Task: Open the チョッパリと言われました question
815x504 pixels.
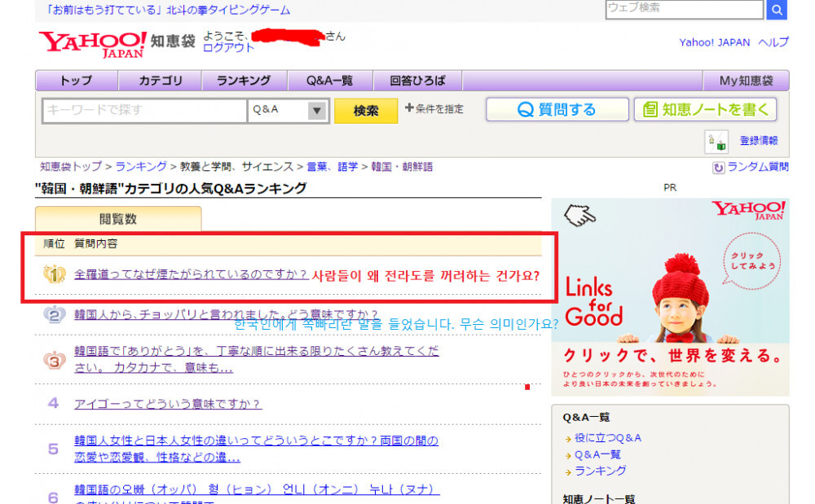Action: tap(226, 314)
